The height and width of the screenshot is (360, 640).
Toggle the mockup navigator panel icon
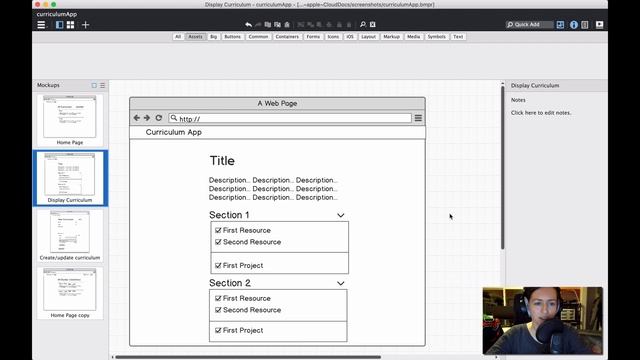point(60,25)
